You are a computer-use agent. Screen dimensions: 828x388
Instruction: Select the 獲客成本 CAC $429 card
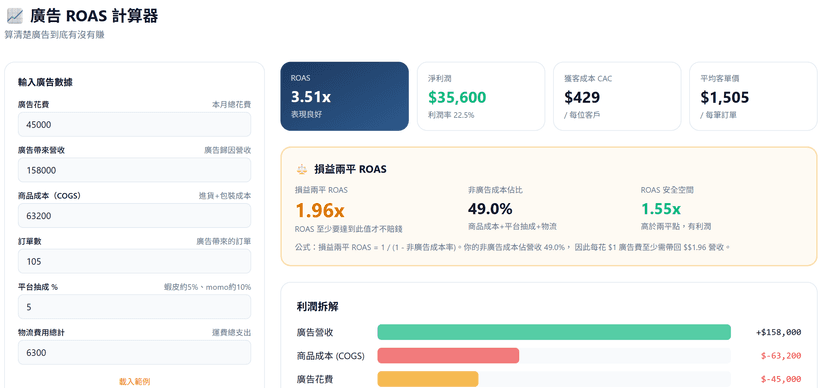[x=617, y=96]
